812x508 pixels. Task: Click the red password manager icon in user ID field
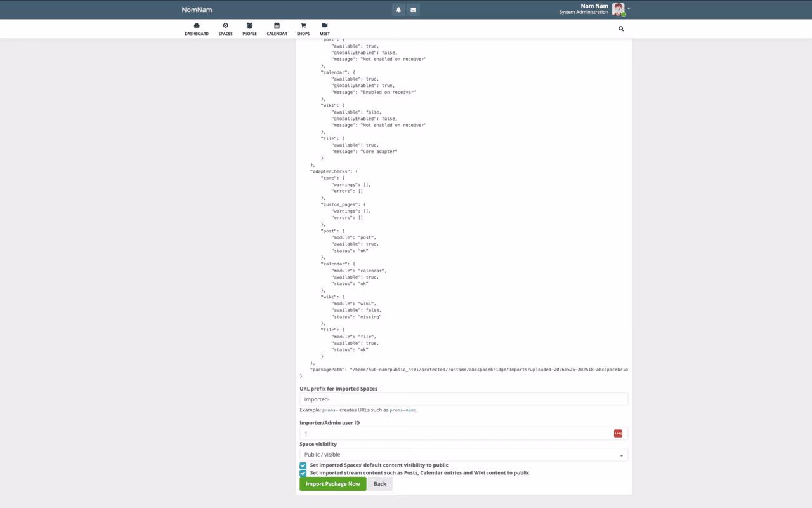[x=618, y=433]
